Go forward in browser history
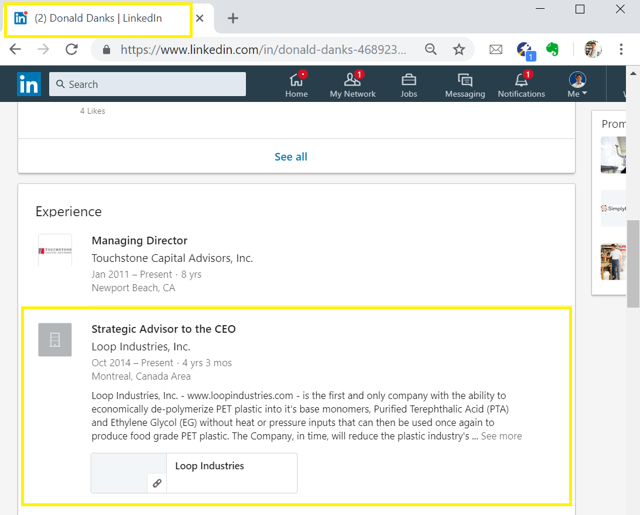Image resolution: width=640 pixels, height=515 pixels. (x=43, y=49)
